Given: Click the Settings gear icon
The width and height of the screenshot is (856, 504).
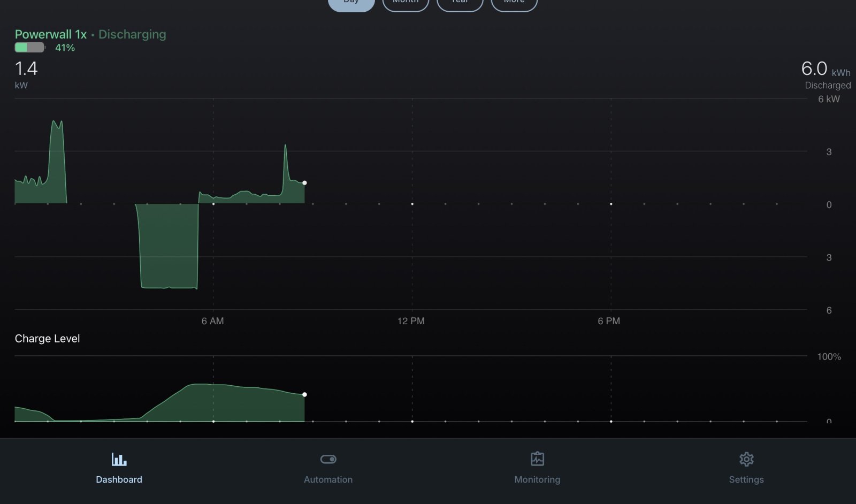Looking at the screenshot, I should tap(746, 459).
